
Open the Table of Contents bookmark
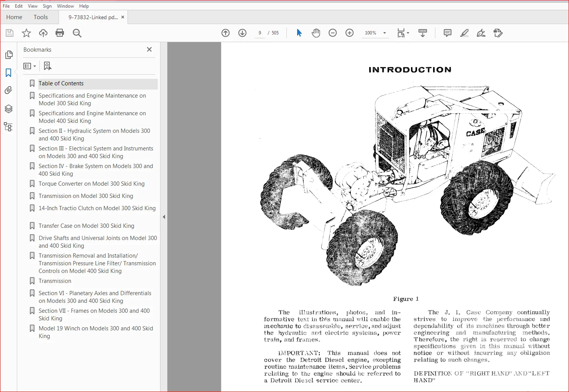coord(61,83)
